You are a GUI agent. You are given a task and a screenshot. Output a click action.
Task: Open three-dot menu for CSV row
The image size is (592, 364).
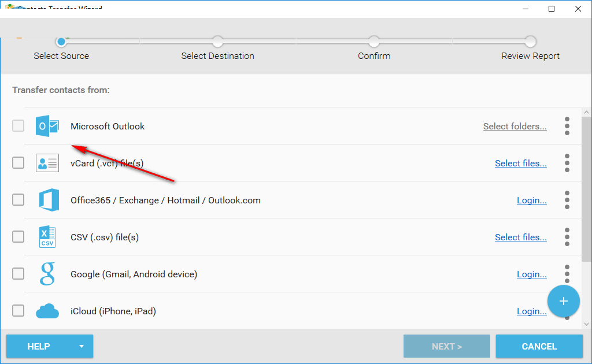567,237
